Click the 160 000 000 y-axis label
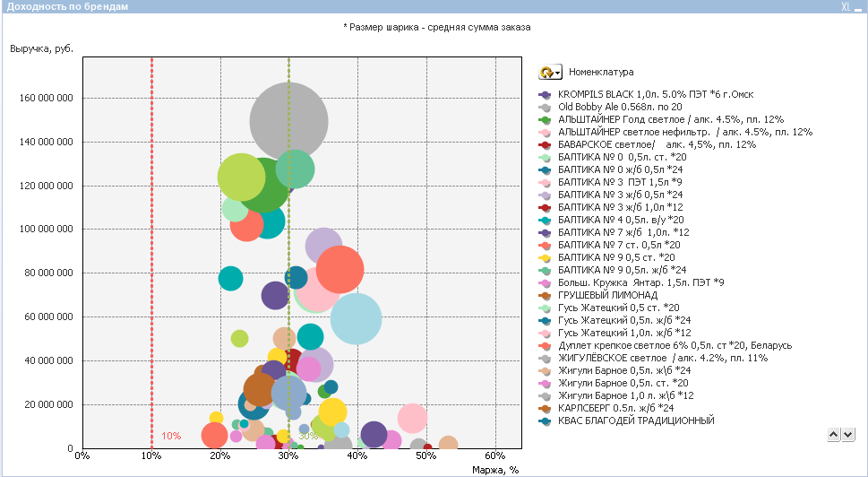The height and width of the screenshot is (477, 868). 46,98
